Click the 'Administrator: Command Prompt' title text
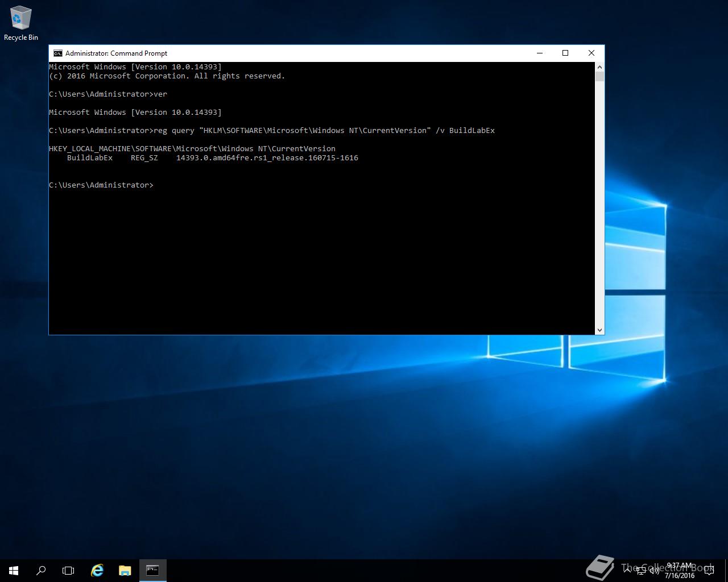This screenshot has height=582, width=728. point(116,53)
